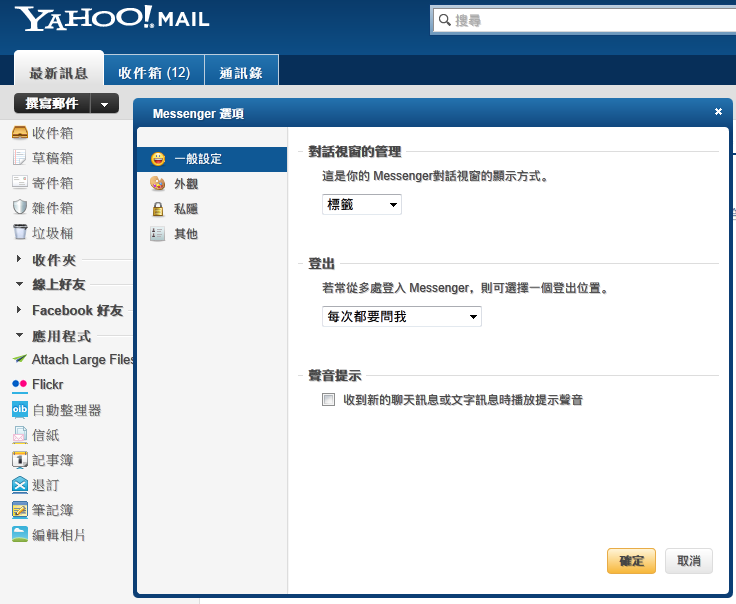Viewport: 736px width, 604px height.
Task: Open the Attach Large Files application link
Action: pyautogui.click(x=83, y=359)
